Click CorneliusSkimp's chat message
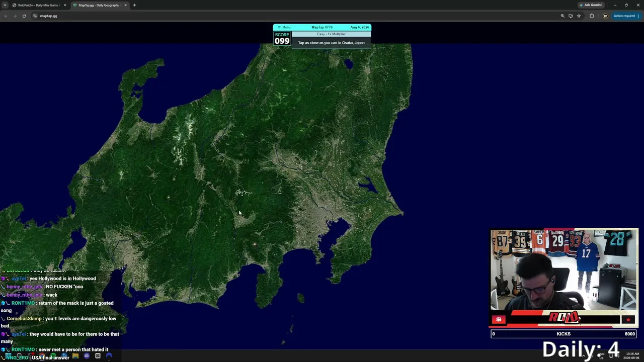 click(59, 322)
